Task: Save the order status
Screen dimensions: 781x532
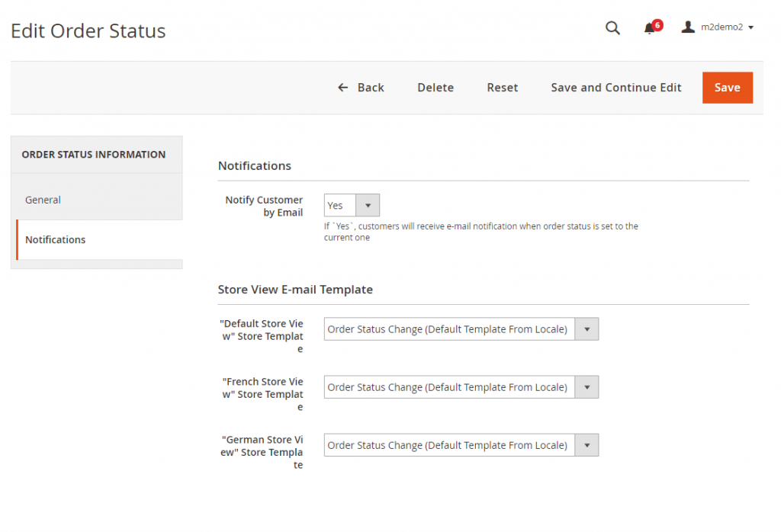Action: coord(727,87)
